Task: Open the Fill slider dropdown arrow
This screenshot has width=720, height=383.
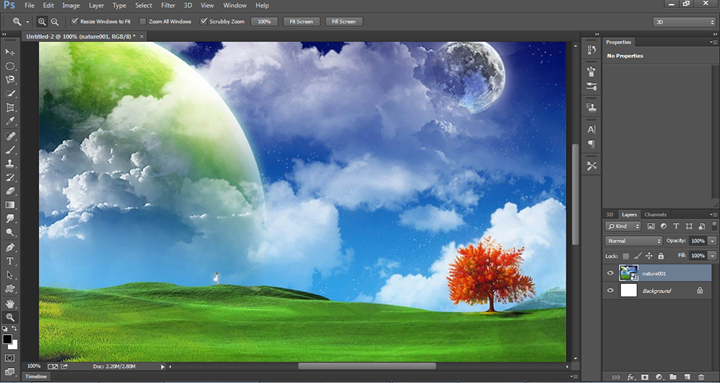Action: [712, 255]
